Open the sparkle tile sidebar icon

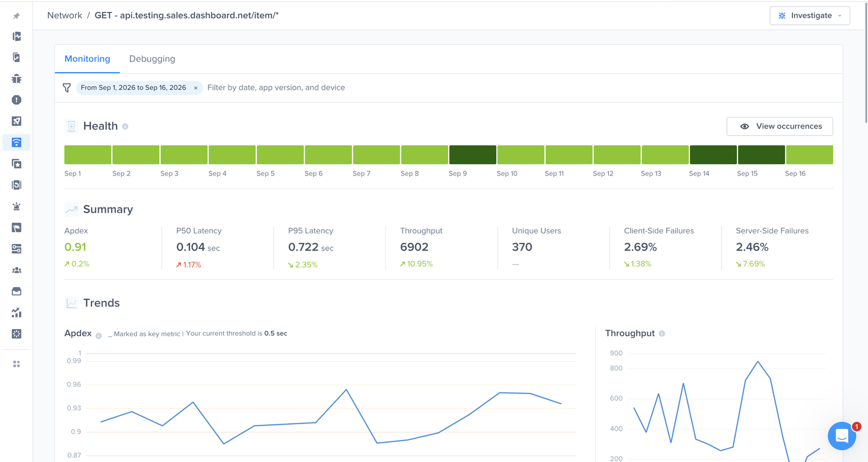[17, 334]
